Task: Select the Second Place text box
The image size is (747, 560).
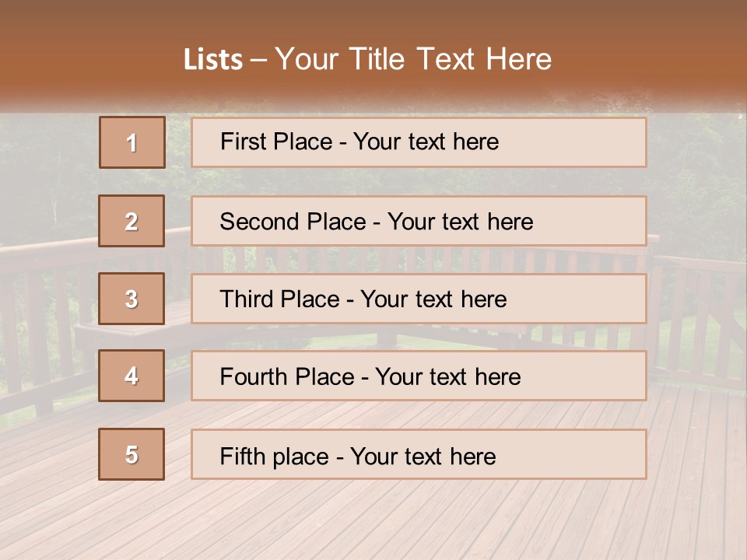Action: click(419, 221)
